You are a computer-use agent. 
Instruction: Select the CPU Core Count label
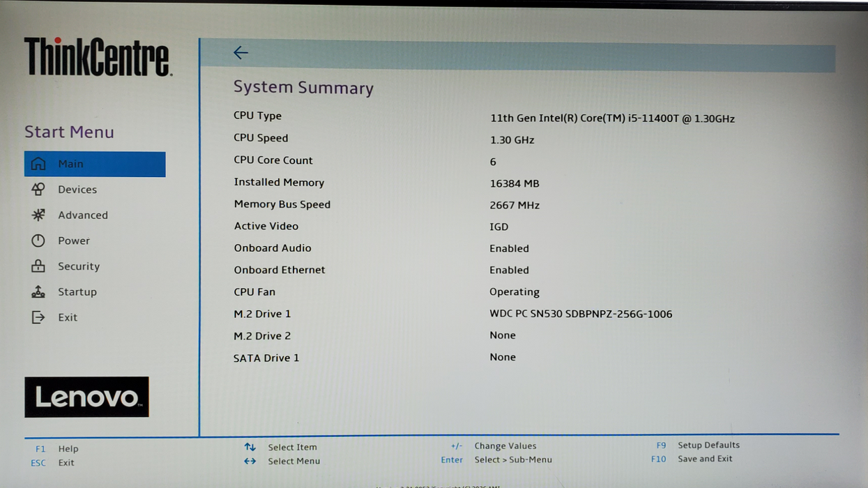[x=273, y=160]
